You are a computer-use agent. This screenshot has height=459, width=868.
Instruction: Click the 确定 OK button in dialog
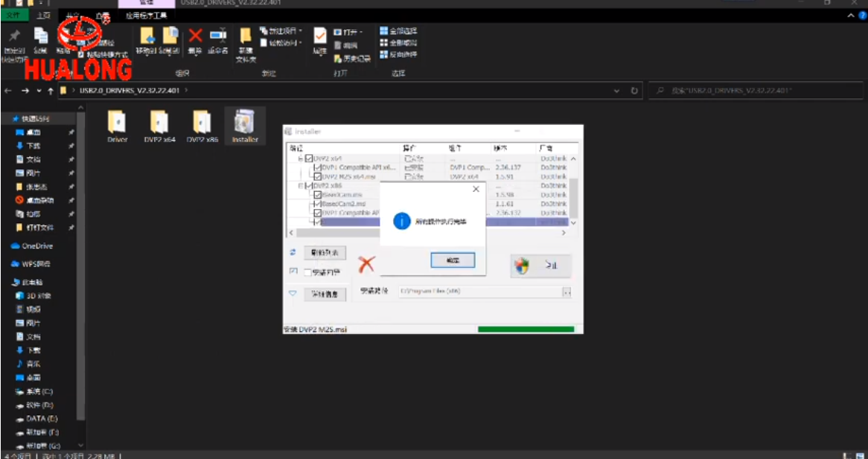coord(453,260)
